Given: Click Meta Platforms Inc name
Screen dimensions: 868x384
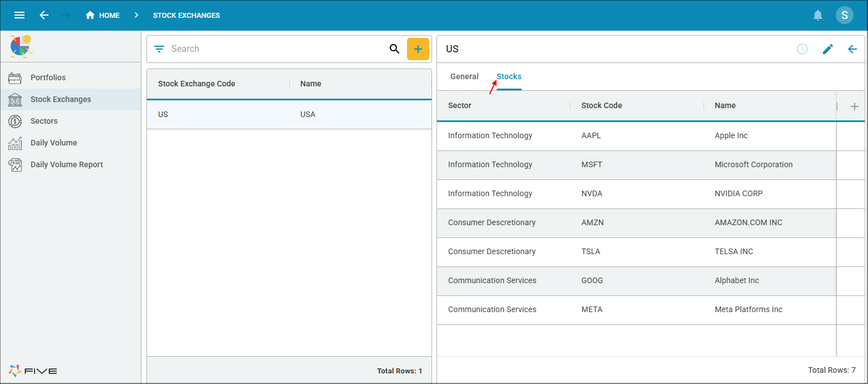Looking at the screenshot, I should click(x=749, y=309).
